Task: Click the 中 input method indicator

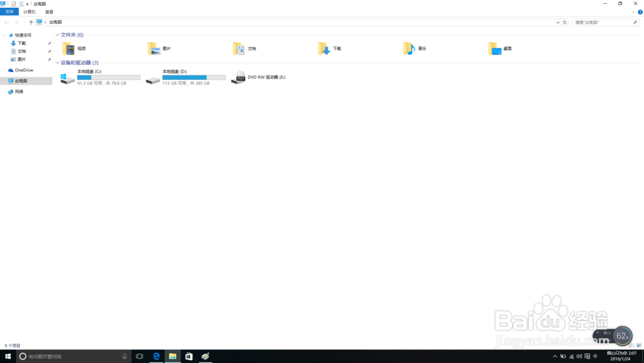Action: (x=595, y=357)
